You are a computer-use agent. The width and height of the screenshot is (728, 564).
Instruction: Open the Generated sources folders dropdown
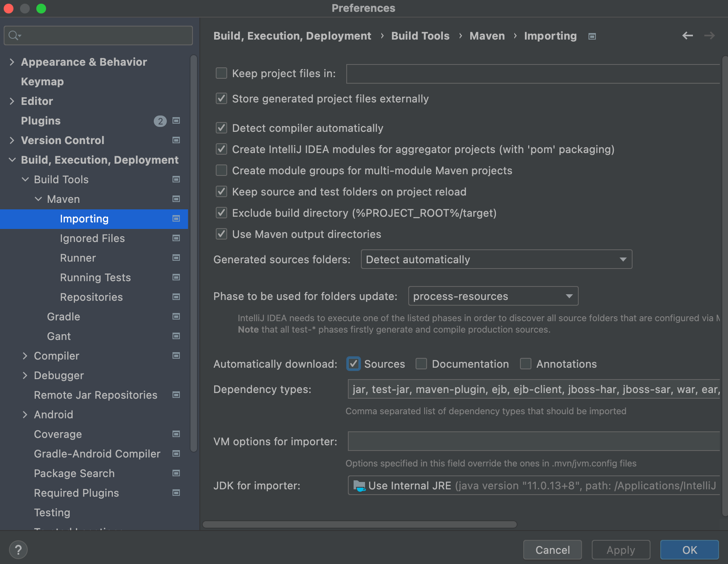click(x=622, y=259)
